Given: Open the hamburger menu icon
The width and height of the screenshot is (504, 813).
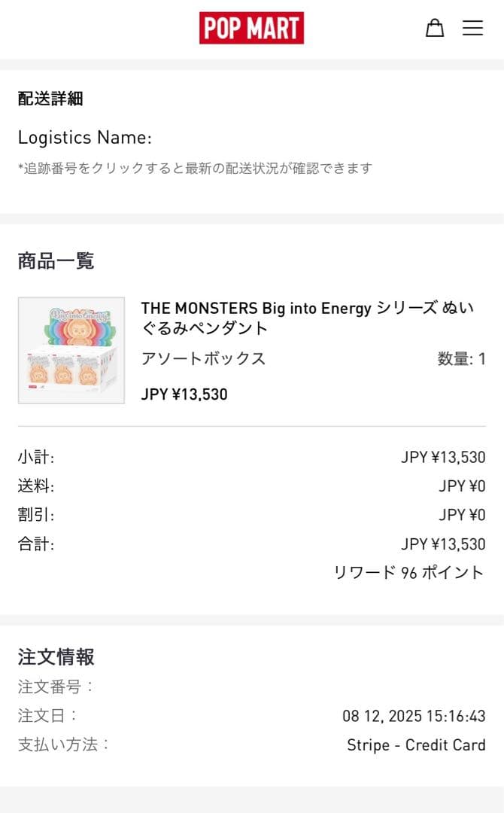Looking at the screenshot, I should 472,29.
